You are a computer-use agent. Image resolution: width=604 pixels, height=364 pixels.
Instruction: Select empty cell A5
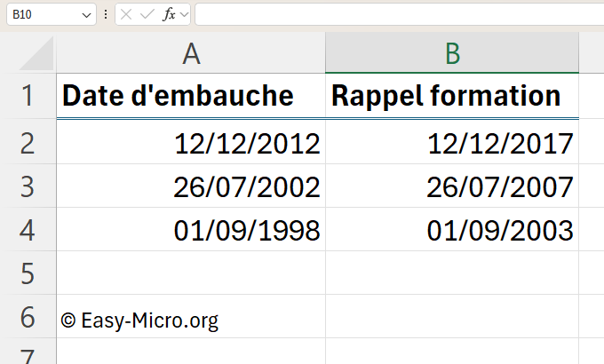191,273
